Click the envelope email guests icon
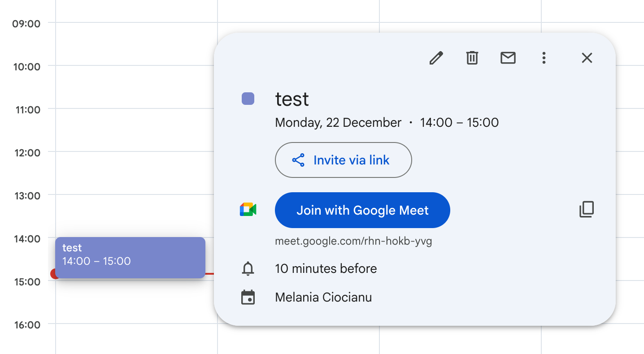The width and height of the screenshot is (644, 354). click(508, 58)
